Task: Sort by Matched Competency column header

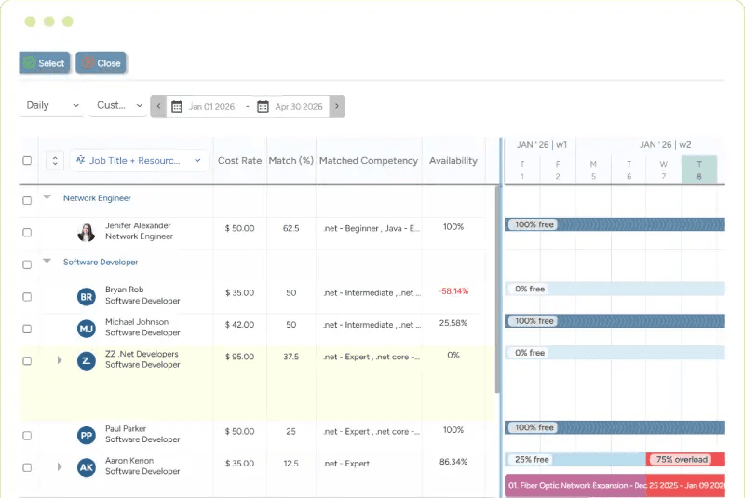Action: coord(368,161)
